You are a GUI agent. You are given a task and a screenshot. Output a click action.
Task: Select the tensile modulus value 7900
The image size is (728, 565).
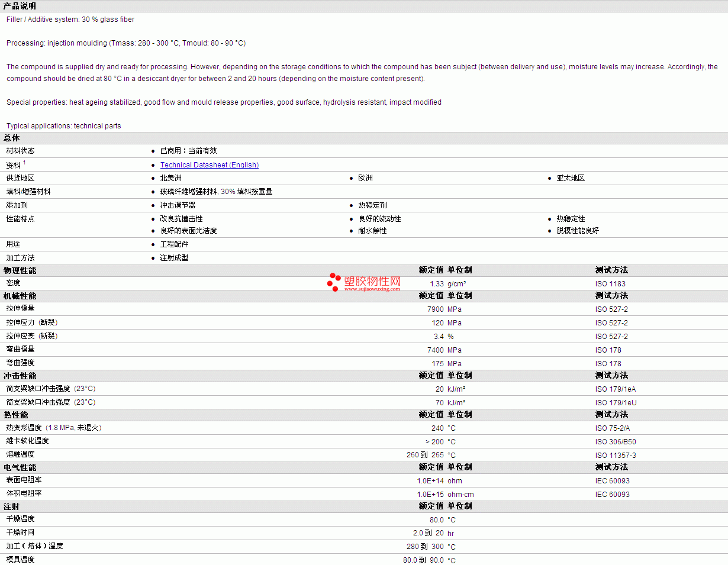click(435, 309)
